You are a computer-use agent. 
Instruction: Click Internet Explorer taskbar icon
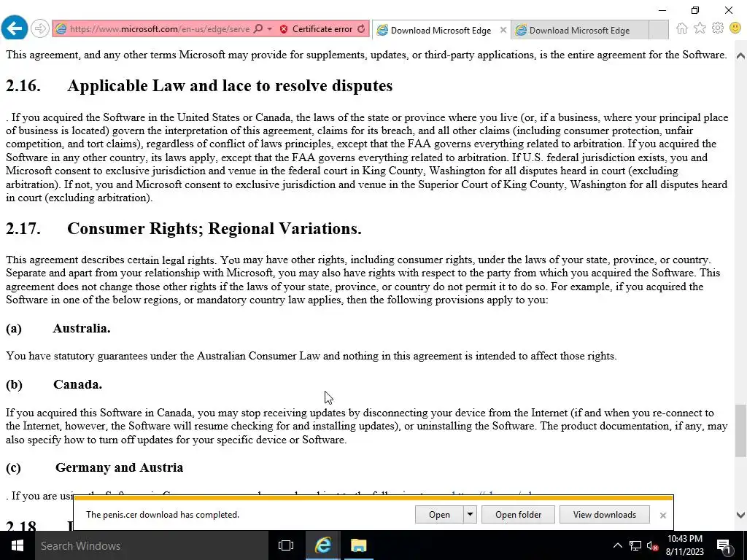[323, 545]
